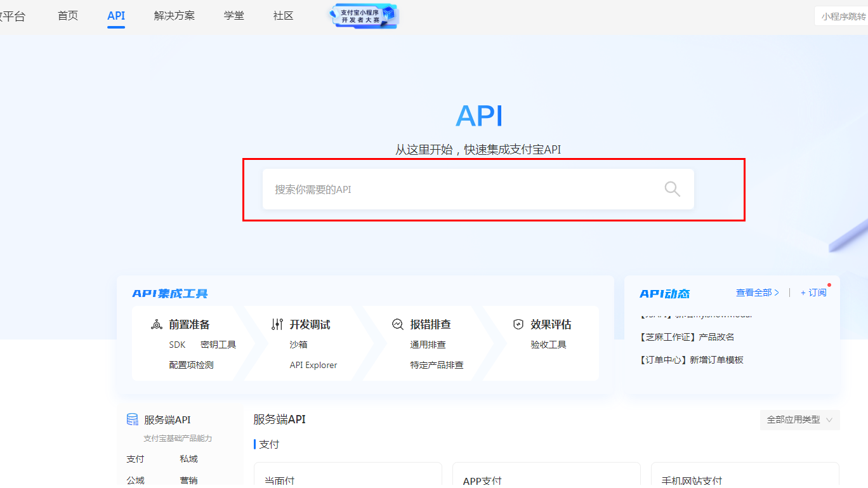This screenshot has width=868, height=488.
Task: Click the 报错排查 icon
Action: click(x=398, y=324)
